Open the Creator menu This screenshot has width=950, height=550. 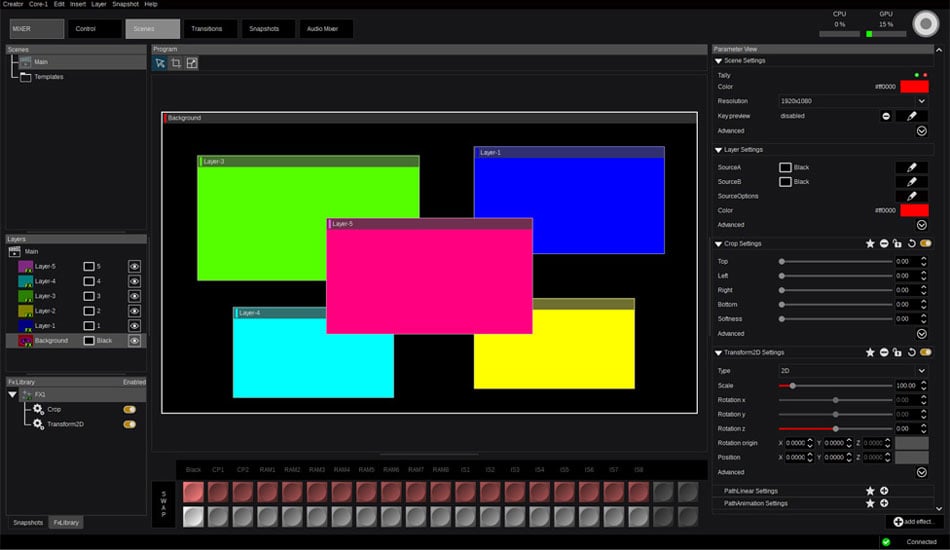(x=13, y=4)
